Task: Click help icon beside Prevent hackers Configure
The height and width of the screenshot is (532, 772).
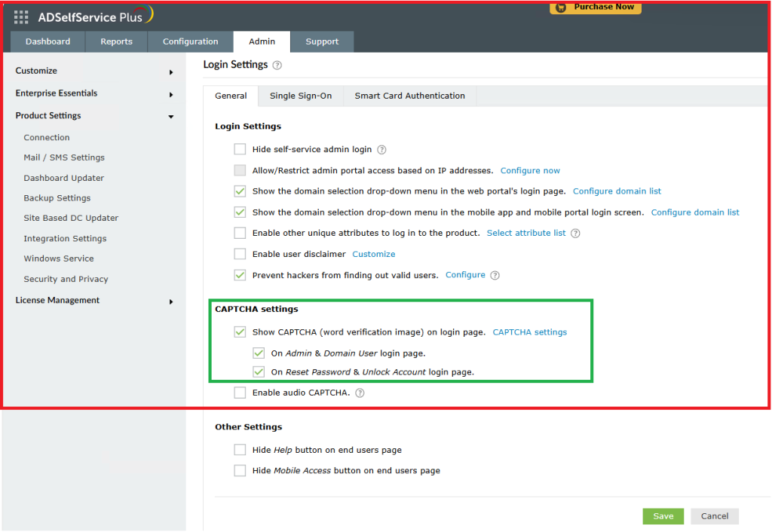Action: tap(495, 276)
